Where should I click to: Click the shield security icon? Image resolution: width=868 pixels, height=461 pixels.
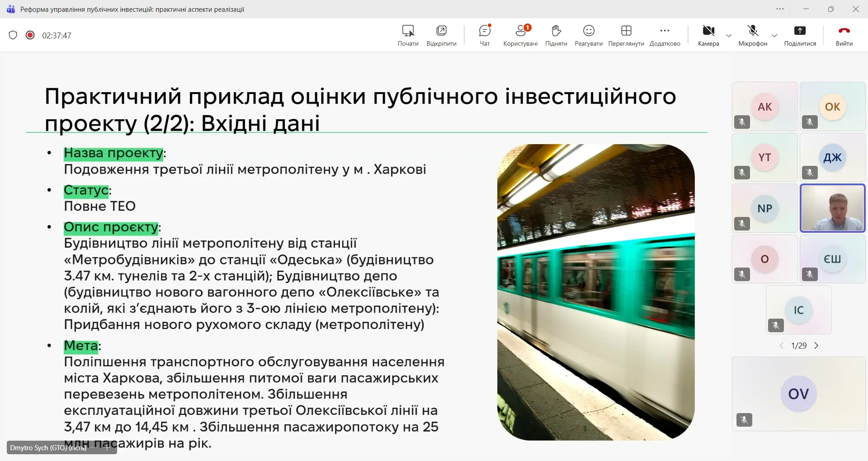[13, 35]
